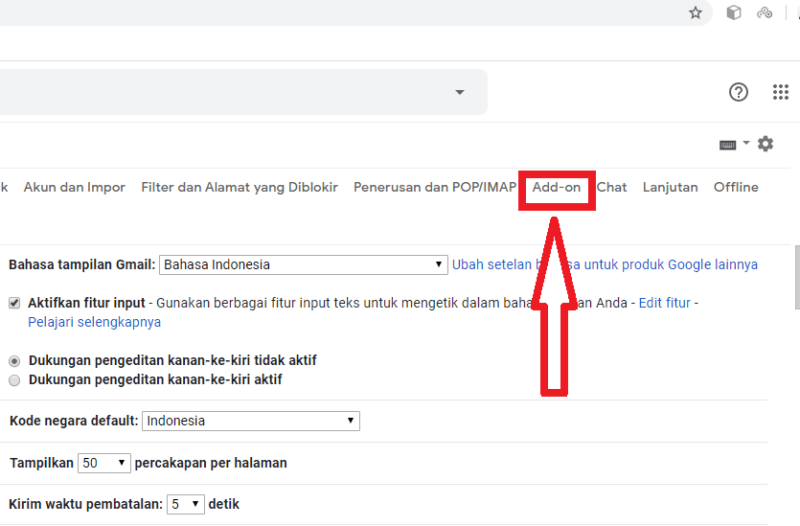Expand the input tools dropdown arrow

coord(746,143)
